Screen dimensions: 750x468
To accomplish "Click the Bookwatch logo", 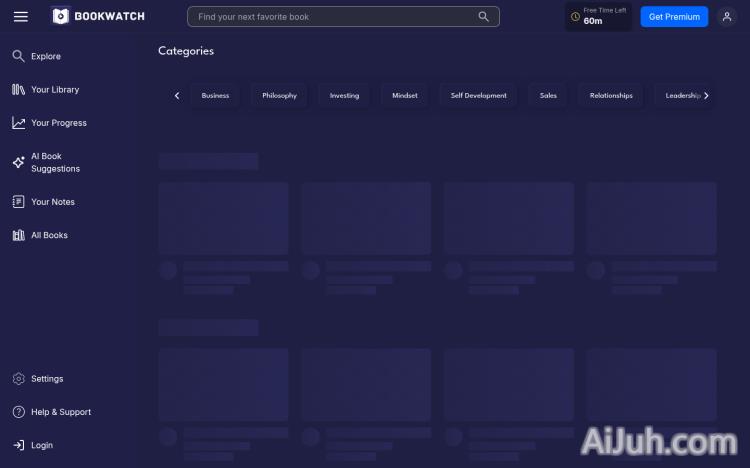I will click(x=98, y=16).
